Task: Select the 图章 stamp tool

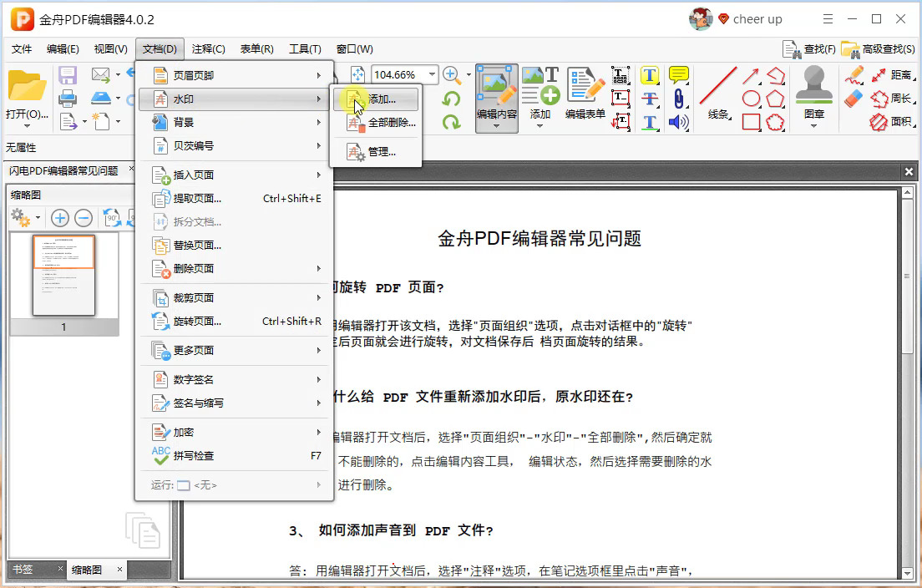Action: (813, 92)
